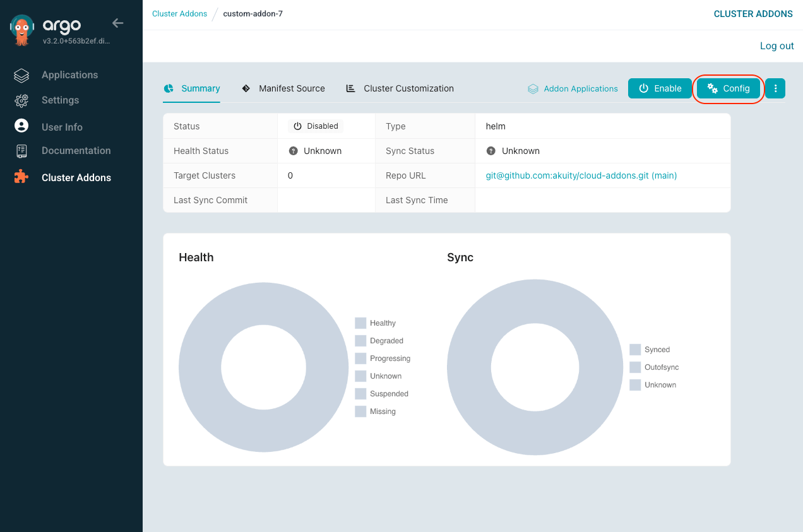This screenshot has width=803, height=532.
Task: Open Applications from the sidebar layers icon
Action: click(x=21, y=75)
